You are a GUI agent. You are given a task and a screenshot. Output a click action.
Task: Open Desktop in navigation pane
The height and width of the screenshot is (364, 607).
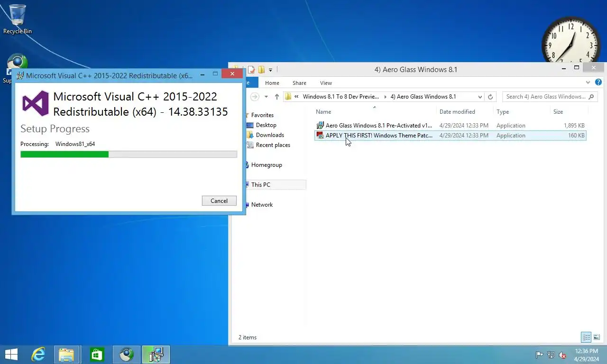tap(266, 125)
